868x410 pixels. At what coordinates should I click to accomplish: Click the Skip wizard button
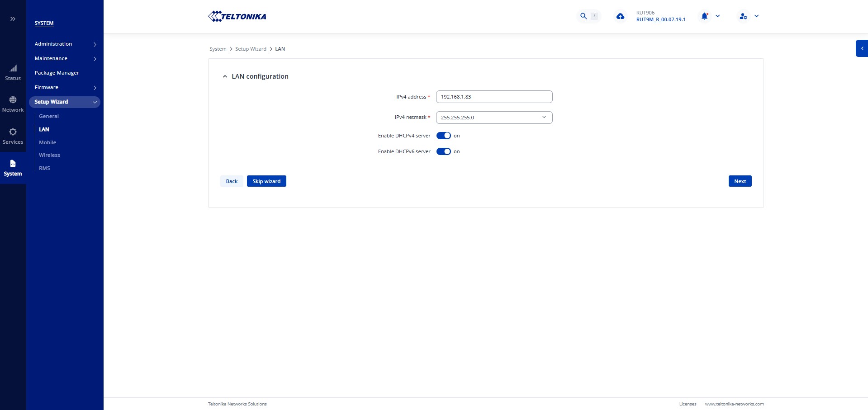tap(266, 181)
